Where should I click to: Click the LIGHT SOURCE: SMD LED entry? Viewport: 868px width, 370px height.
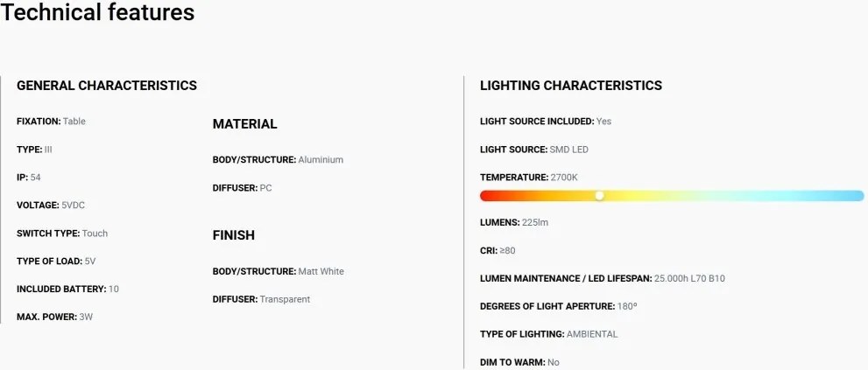(534, 150)
